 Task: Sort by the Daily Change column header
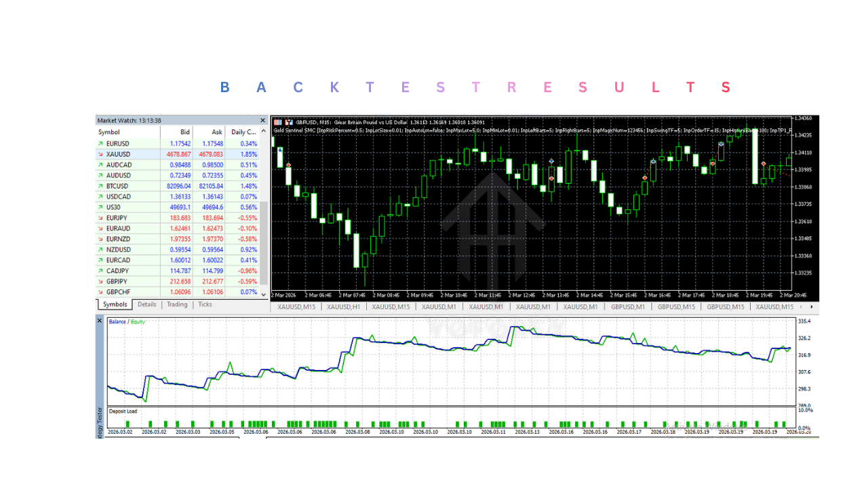(243, 132)
